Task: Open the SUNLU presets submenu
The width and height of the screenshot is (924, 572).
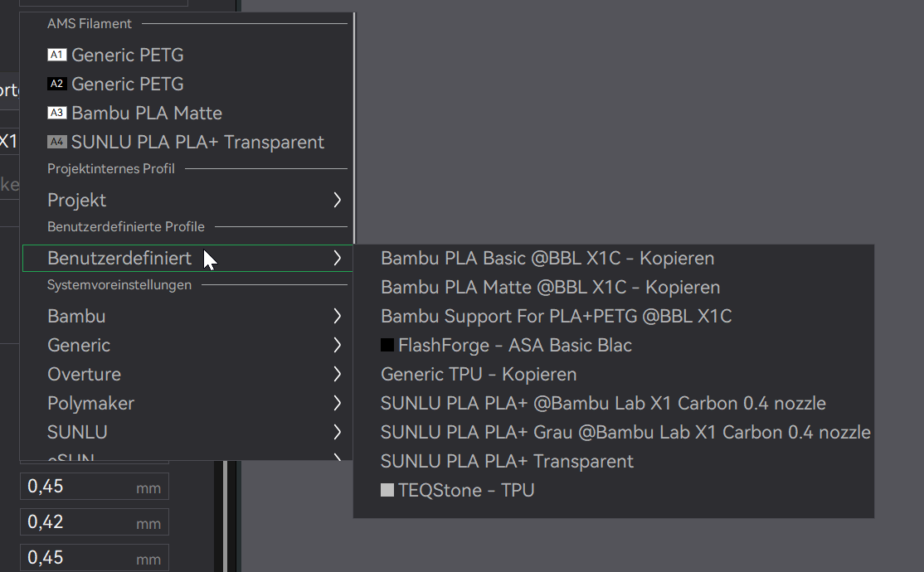Action: point(187,432)
